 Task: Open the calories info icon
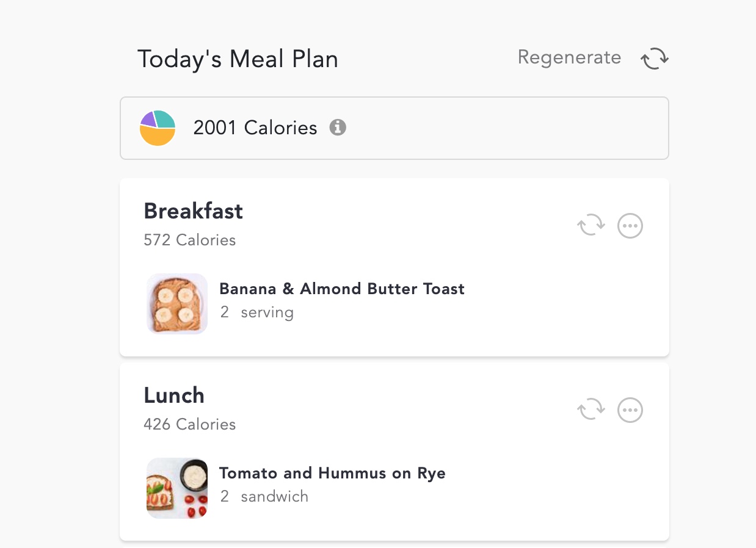[338, 128]
